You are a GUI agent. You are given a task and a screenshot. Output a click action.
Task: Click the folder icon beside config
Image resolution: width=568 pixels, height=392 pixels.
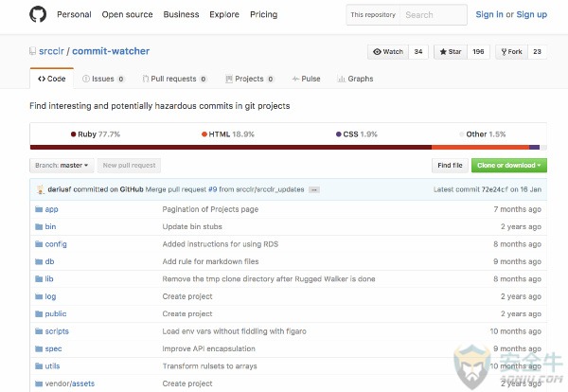(x=39, y=244)
